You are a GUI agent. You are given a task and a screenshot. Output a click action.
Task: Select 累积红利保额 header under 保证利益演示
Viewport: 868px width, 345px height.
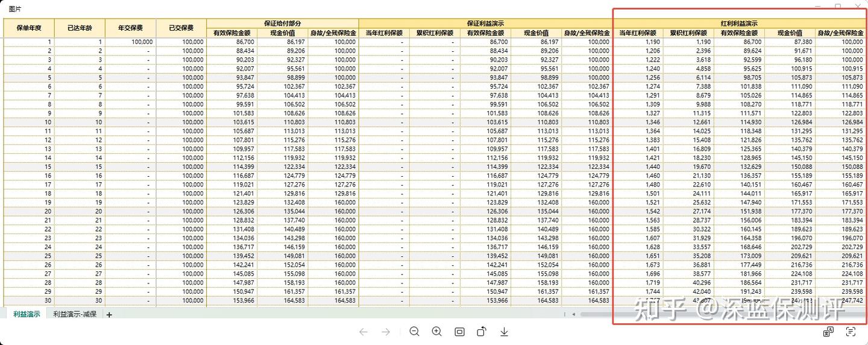coord(435,33)
